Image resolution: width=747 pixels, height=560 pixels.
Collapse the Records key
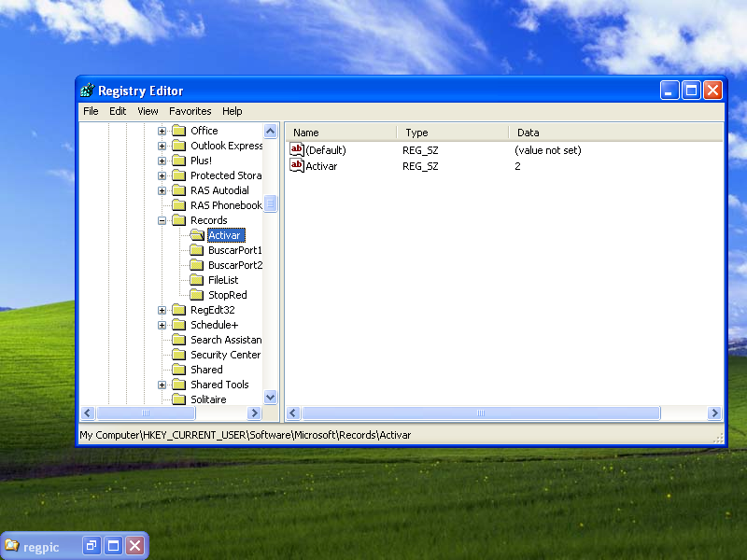162,220
